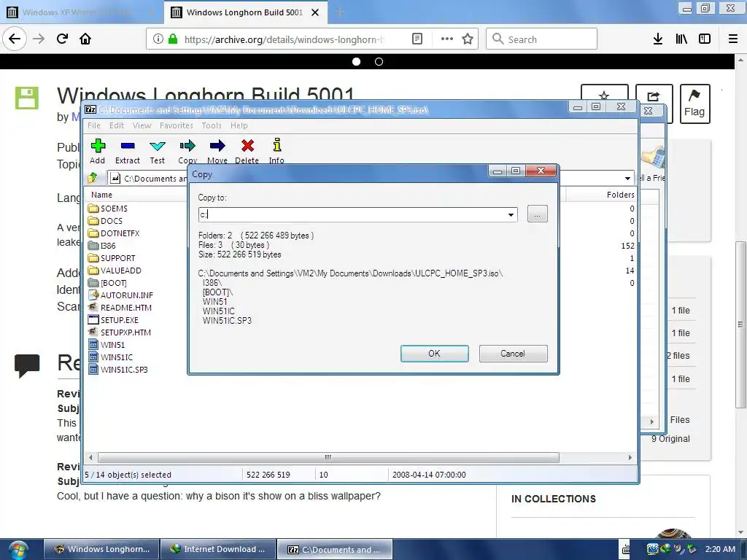
Task: Select the first carousel dot indicator
Action: (356, 61)
